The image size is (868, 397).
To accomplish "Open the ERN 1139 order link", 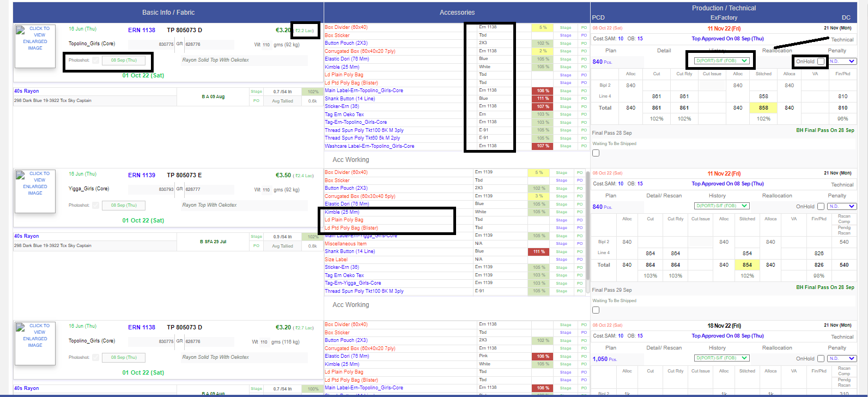I will (x=142, y=175).
